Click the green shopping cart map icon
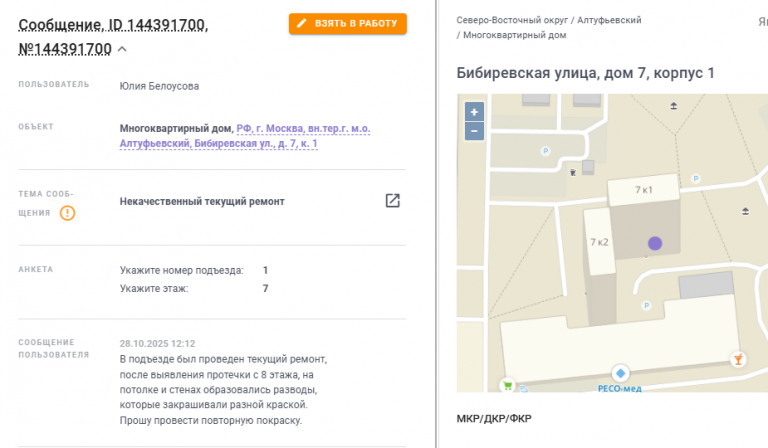The height and width of the screenshot is (448, 768). 508,383
